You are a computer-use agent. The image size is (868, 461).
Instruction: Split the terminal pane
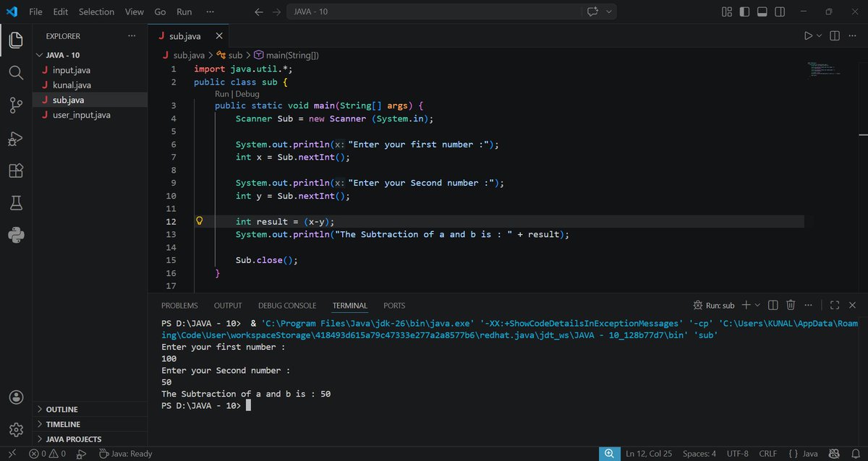[x=773, y=305]
